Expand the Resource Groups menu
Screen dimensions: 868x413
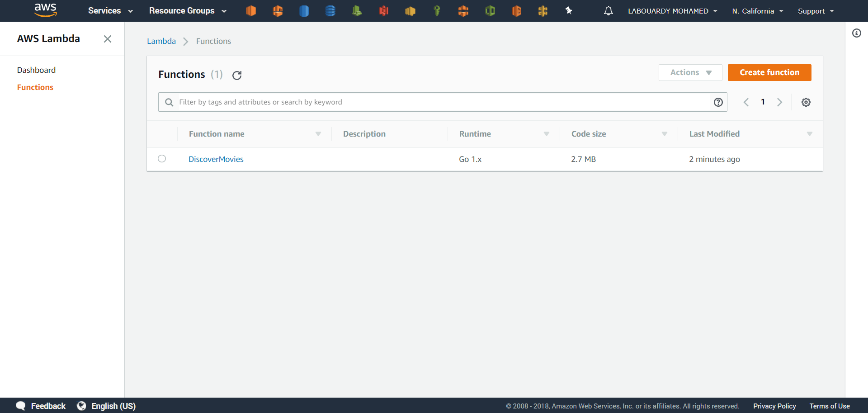(188, 11)
